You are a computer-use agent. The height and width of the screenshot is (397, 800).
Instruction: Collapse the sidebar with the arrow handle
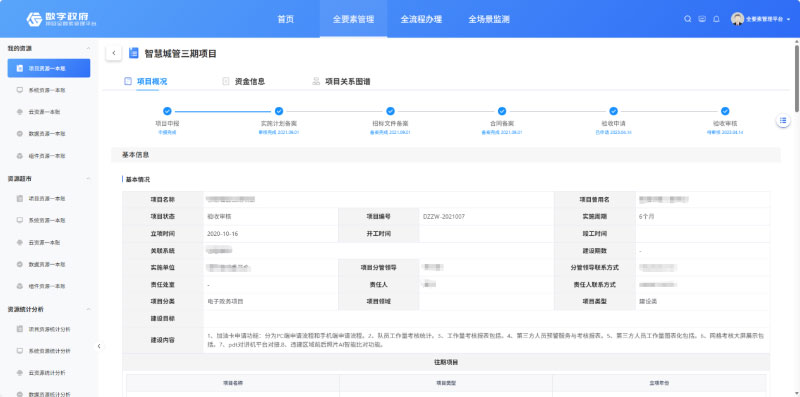coord(99,346)
